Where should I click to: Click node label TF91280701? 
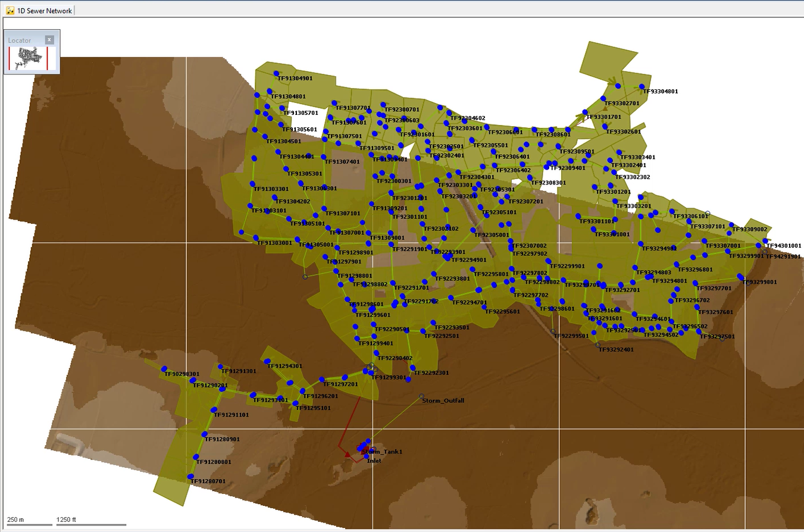click(x=208, y=481)
